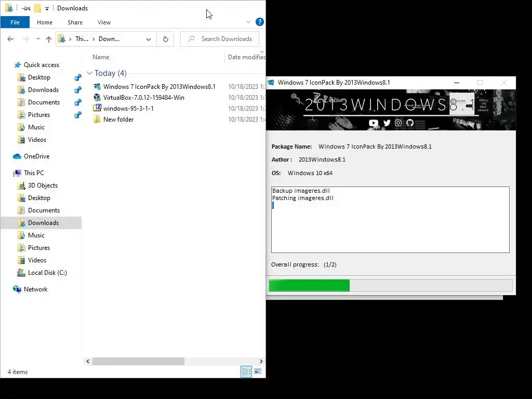Open the recent locations dropdown arrow
Image resolution: width=532 pixels, height=399 pixels.
click(38, 39)
